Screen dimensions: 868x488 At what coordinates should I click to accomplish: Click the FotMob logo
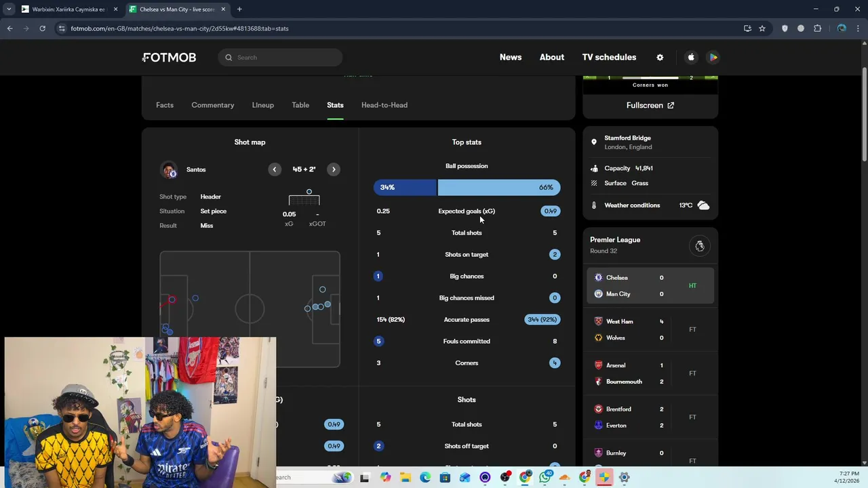[x=169, y=58]
